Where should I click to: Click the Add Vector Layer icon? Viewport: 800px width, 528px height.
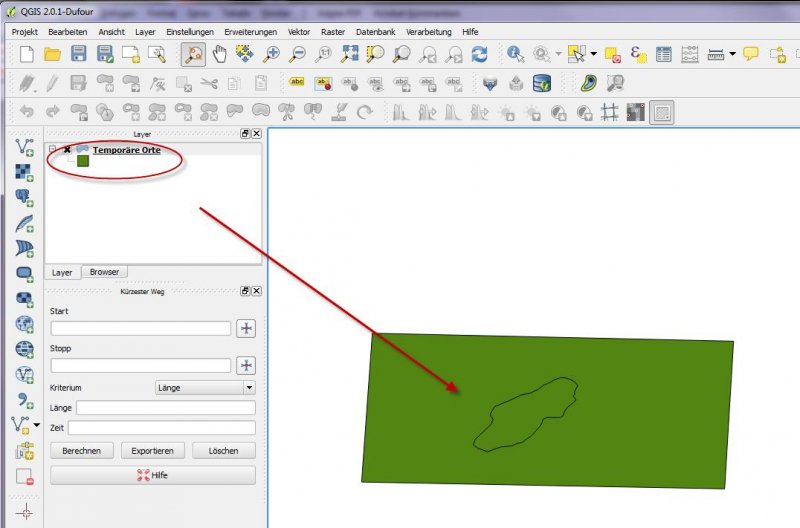25,148
